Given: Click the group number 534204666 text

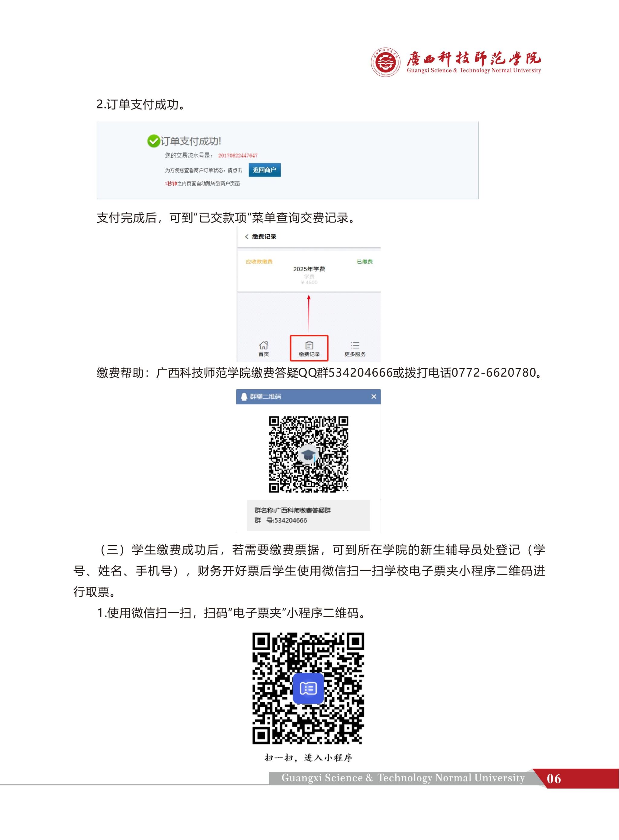Looking at the screenshot, I should [x=291, y=521].
